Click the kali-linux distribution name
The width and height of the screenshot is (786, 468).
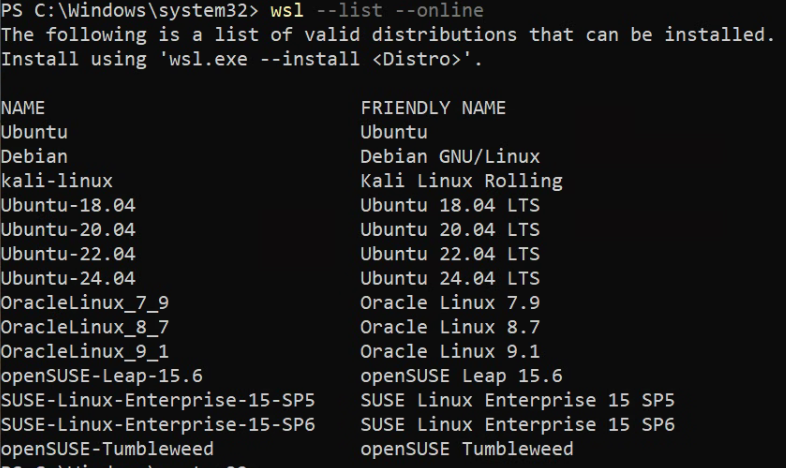click(57, 181)
